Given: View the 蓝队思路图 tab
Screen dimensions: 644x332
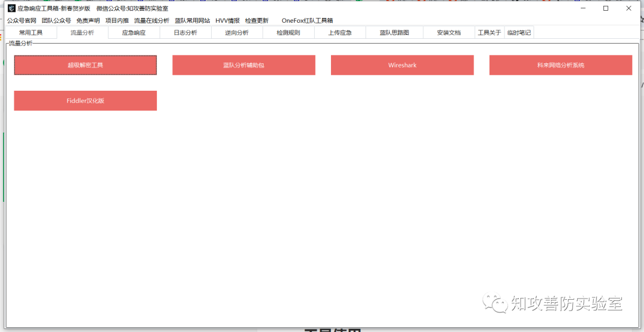Looking at the screenshot, I should (x=394, y=33).
